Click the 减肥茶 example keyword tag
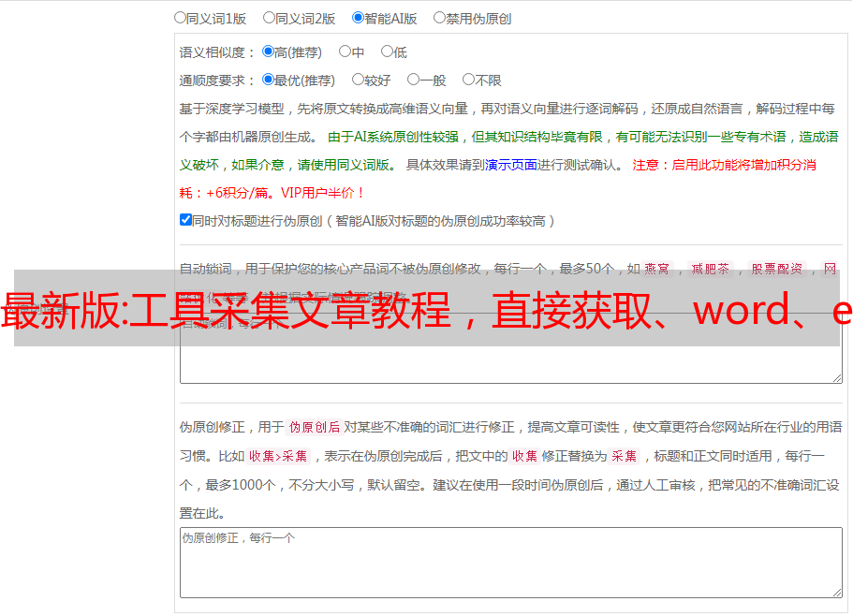This screenshot has height=616, width=853. coord(710,269)
